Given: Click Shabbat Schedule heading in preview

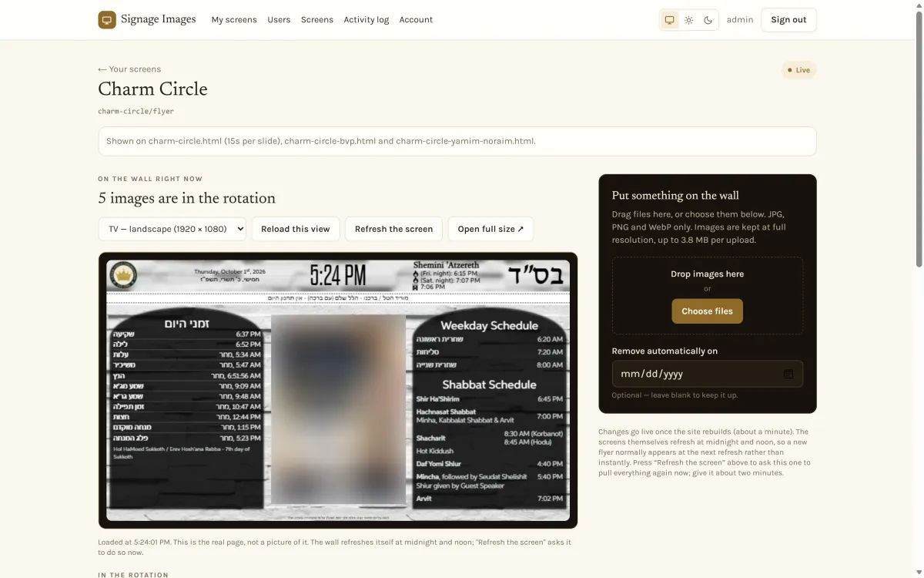Looking at the screenshot, I should pyautogui.click(x=489, y=385).
